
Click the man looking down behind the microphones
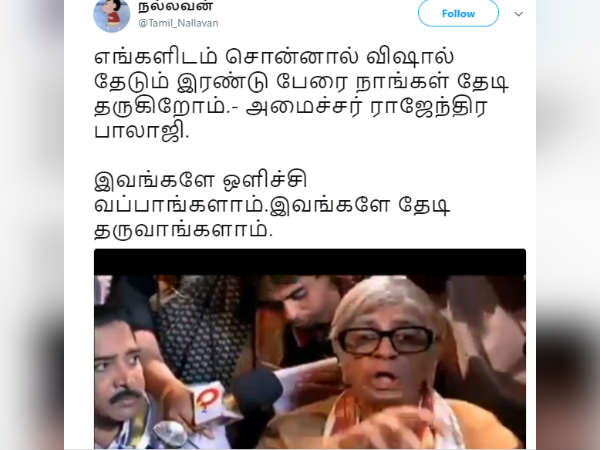pos(302,306)
